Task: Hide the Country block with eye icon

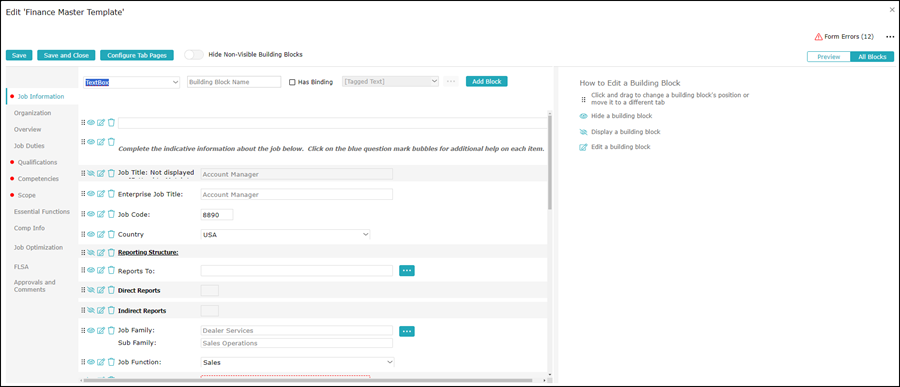Action: (x=91, y=234)
